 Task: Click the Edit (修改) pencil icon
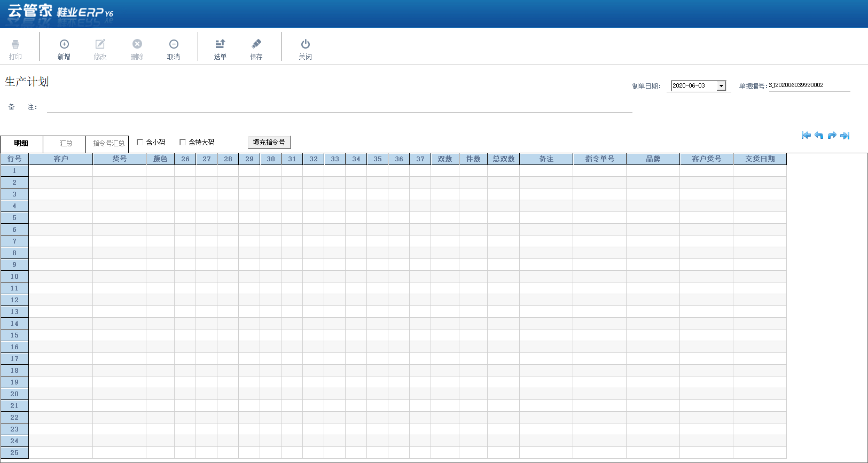pyautogui.click(x=100, y=44)
